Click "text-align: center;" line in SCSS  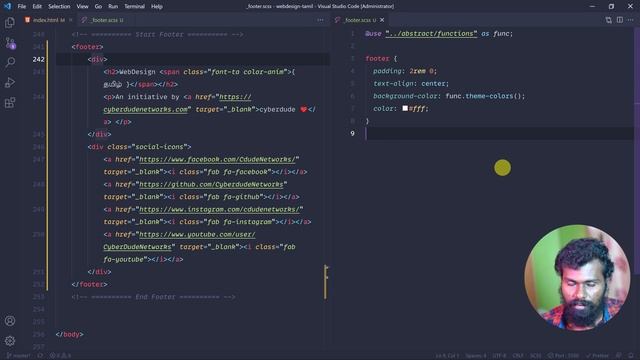coord(411,83)
